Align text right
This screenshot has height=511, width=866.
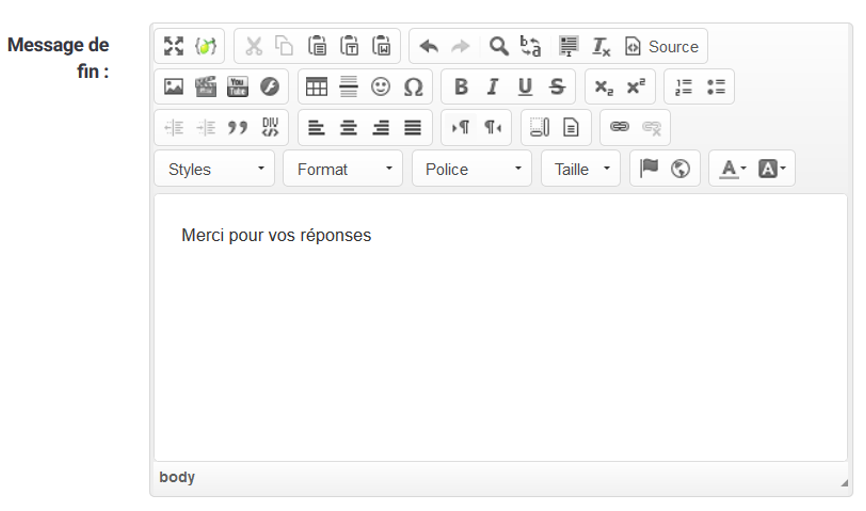click(x=381, y=128)
